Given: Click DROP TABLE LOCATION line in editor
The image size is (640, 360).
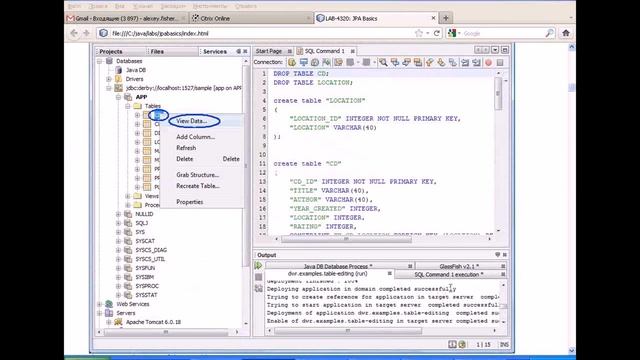Looking at the screenshot, I should coord(313,82).
